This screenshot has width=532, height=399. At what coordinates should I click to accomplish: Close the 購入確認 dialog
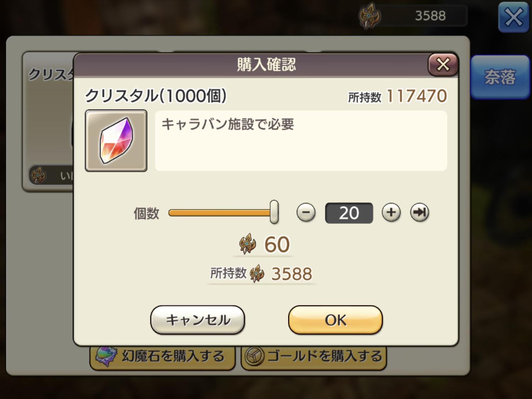[443, 65]
